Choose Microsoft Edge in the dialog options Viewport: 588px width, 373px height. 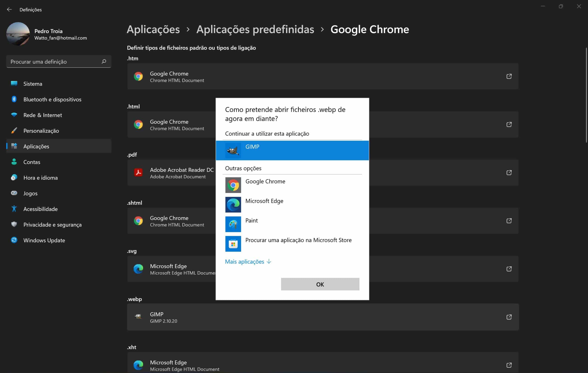coord(292,204)
